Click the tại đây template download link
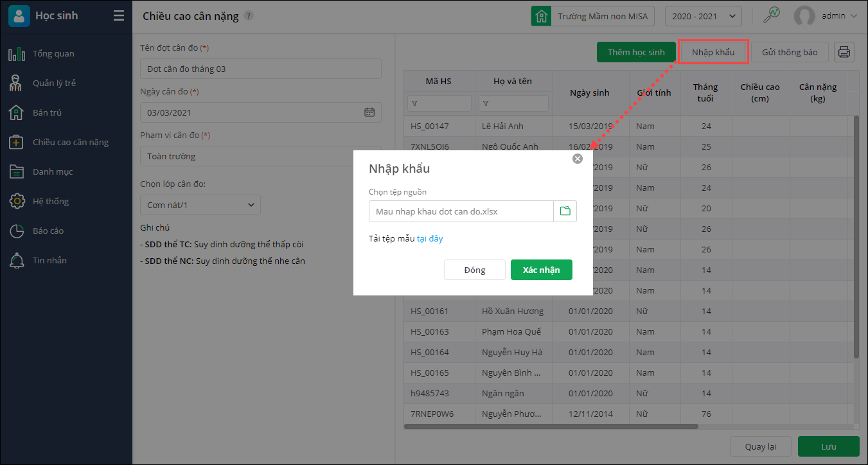Image resolution: width=868 pixels, height=465 pixels. (x=430, y=239)
